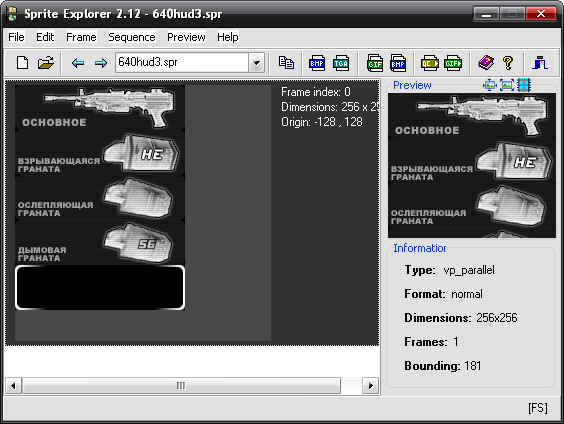The height and width of the screenshot is (424, 564).
Task: Click the Copy frame icon
Action: click(x=286, y=63)
